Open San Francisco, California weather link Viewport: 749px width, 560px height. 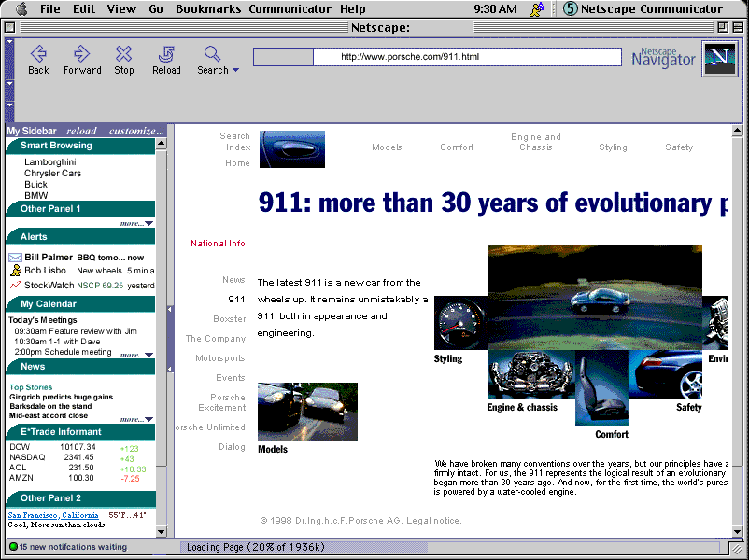pyautogui.click(x=53, y=515)
